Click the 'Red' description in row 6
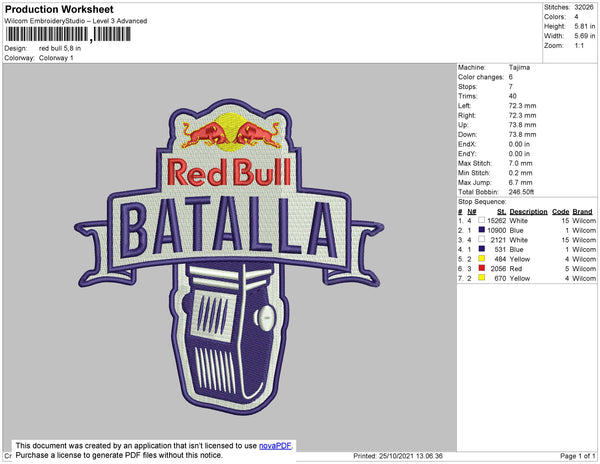Image resolution: width=600 pixels, height=464 pixels. pyautogui.click(x=515, y=269)
